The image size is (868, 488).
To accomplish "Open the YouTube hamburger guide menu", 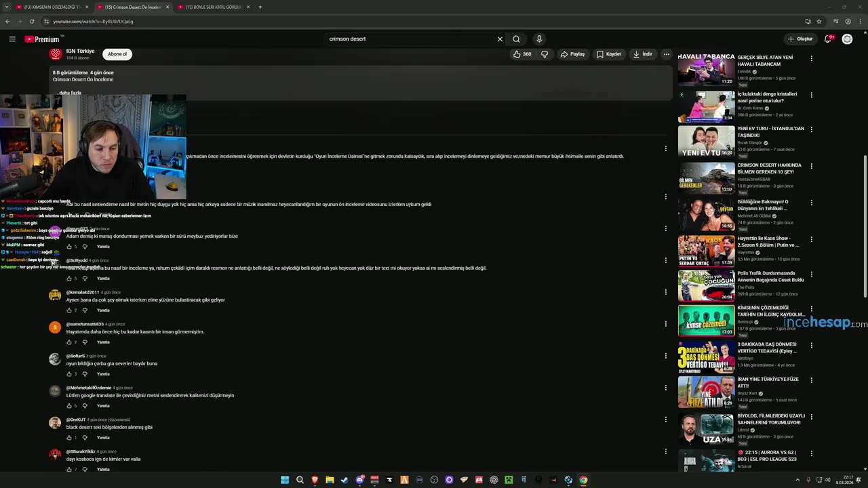I will (x=12, y=39).
